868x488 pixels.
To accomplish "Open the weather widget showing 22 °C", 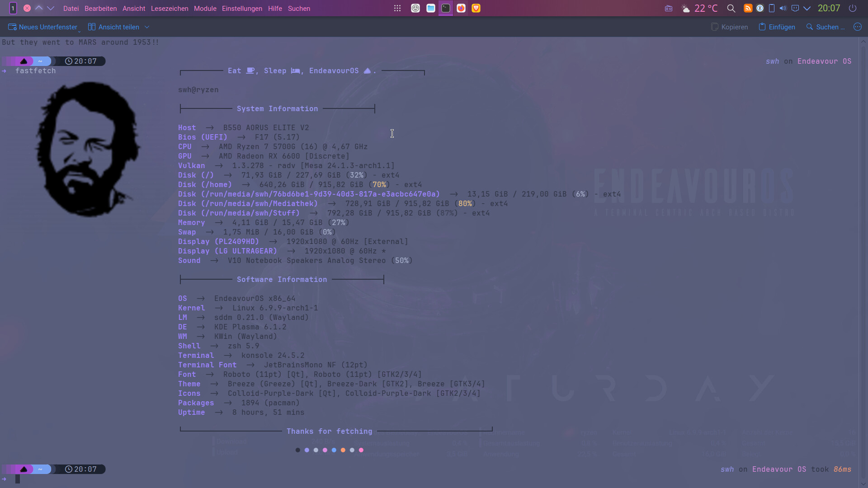I will [699, 8].
